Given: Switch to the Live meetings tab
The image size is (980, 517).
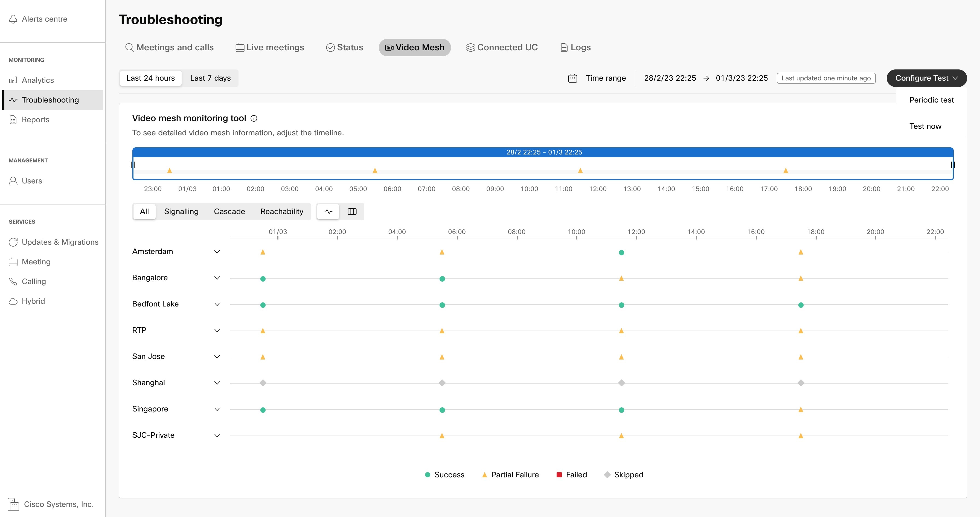Looking at the screenshot, I should tap(270, 48).
